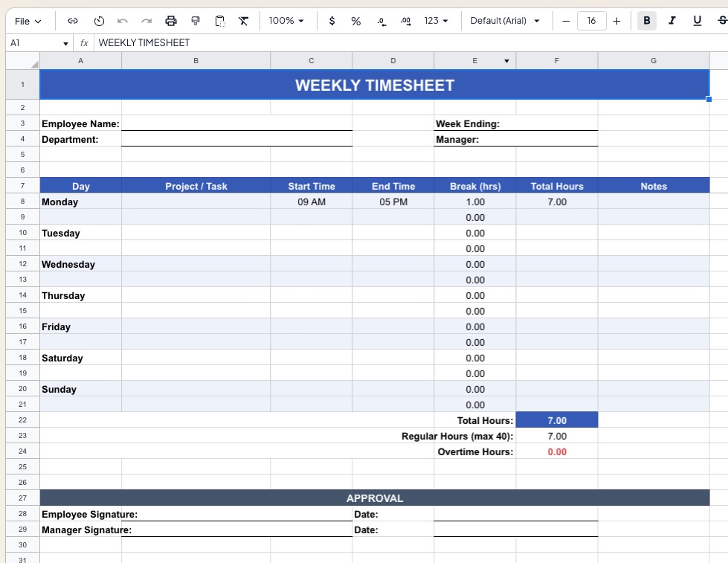
Task: Click the Wednesday day cell
Action: pos(81,264)
